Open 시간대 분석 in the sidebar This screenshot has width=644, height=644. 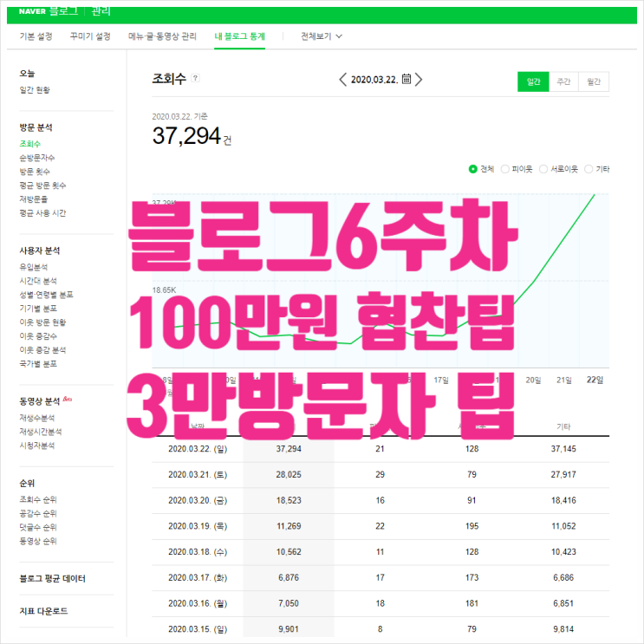[38, 281]
